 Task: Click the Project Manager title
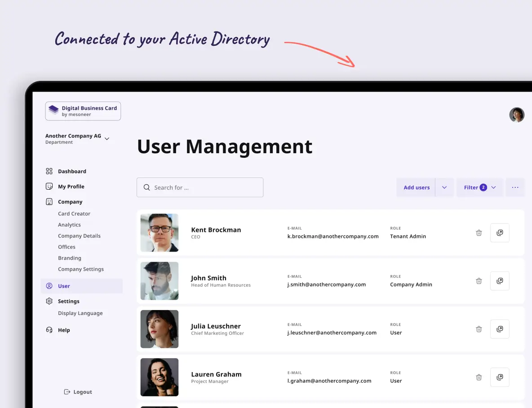coord(210,381)
